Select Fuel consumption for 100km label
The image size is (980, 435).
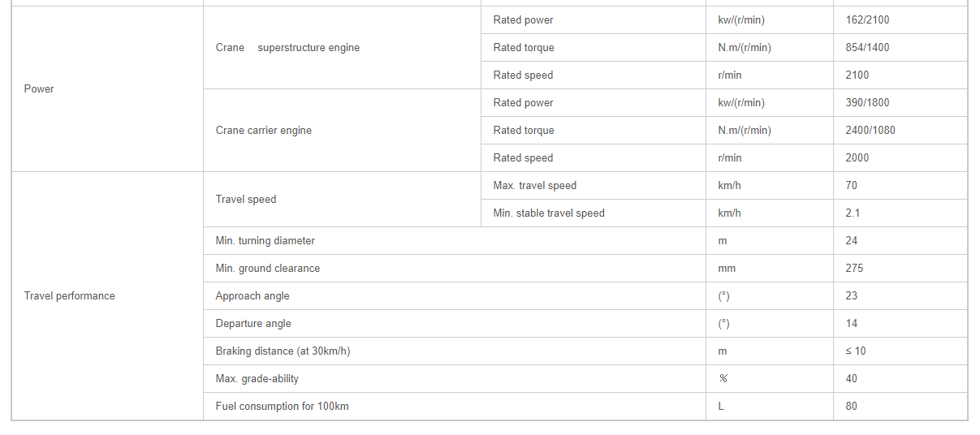coord(282,407)
